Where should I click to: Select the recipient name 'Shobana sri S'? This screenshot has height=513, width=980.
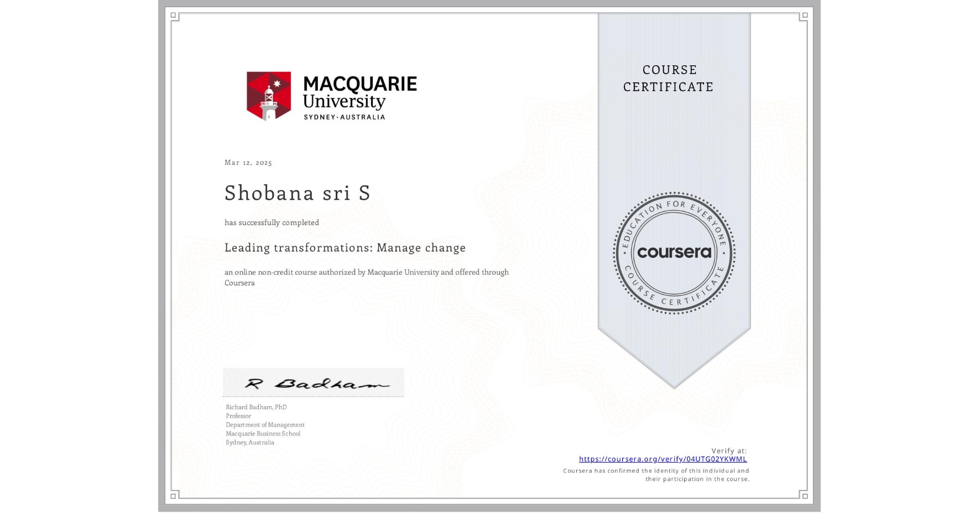pos(297,193)
